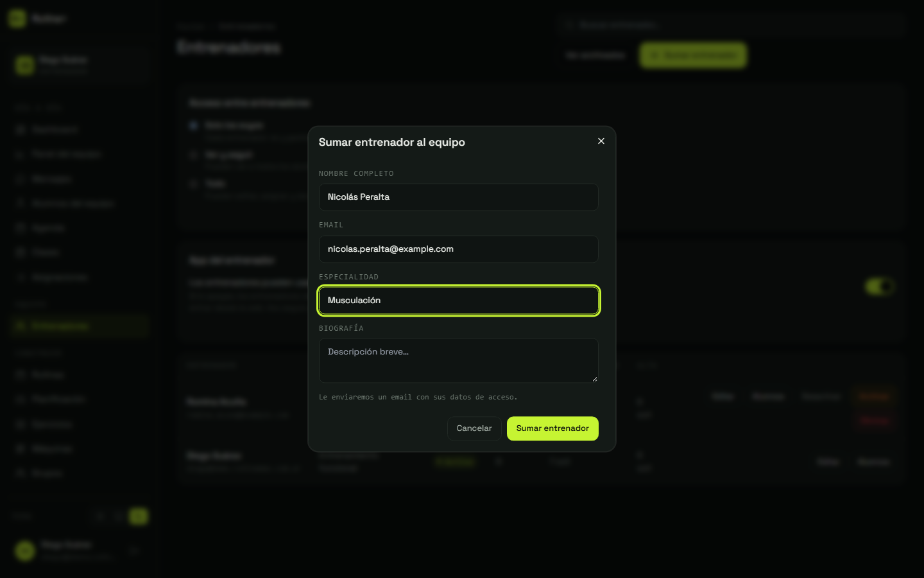924x578 pixels.
Task: Click into the Biografía text area
Action: coord(459,361)
